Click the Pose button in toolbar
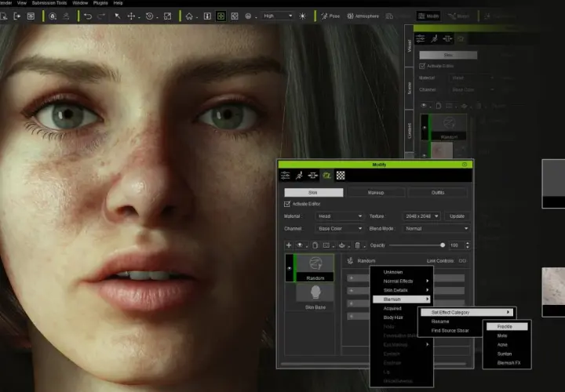 [330, 16]
